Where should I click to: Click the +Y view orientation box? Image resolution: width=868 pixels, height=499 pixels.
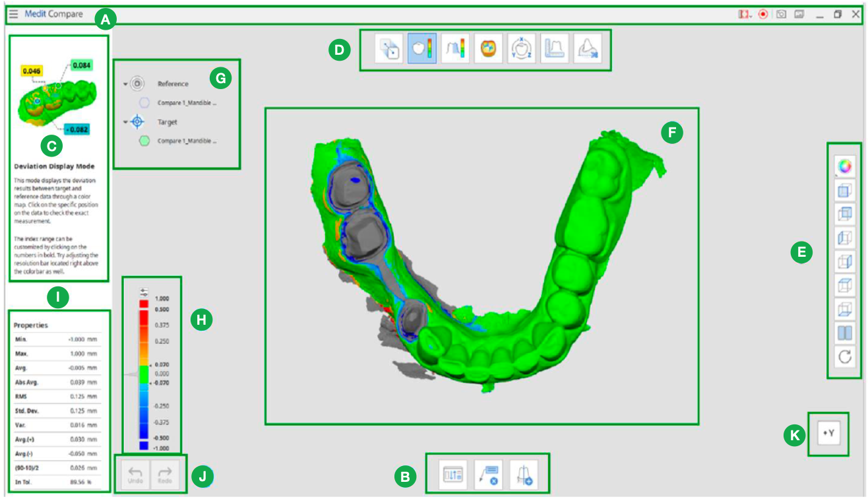pyautogui.click(x=828, y=434)
